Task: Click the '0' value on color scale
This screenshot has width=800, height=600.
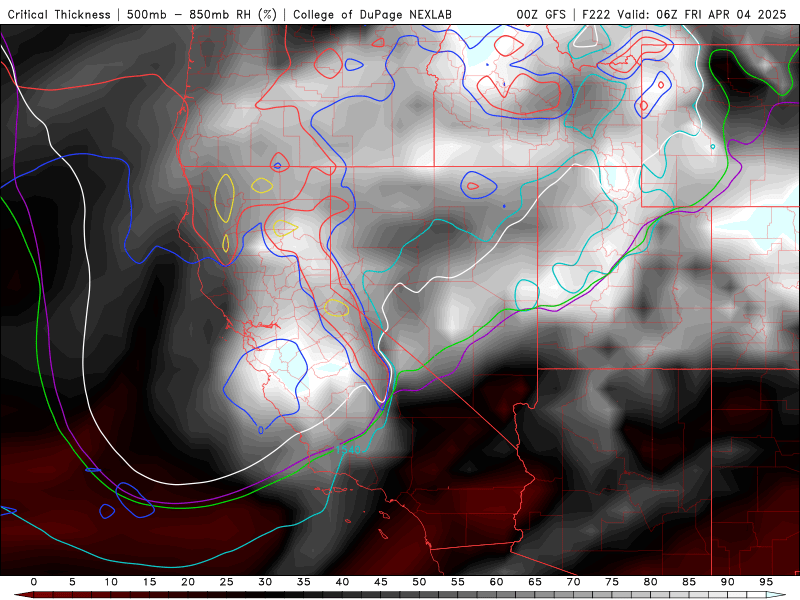Action: [34, 582]
